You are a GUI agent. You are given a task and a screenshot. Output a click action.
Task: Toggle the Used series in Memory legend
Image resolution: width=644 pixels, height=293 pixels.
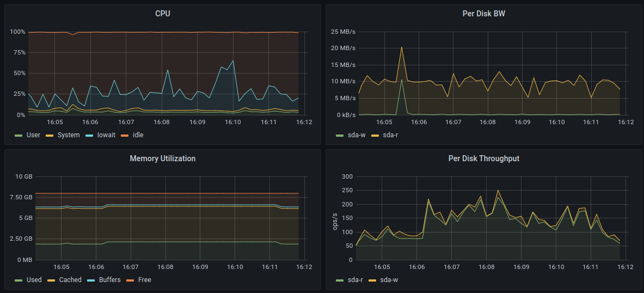click(x=34, y=280)
